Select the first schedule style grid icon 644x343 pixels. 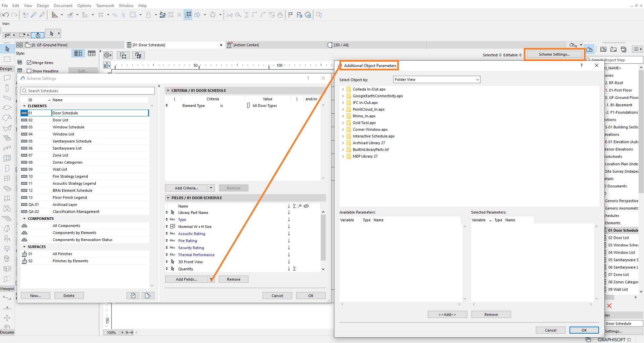[x=78, y=53]
